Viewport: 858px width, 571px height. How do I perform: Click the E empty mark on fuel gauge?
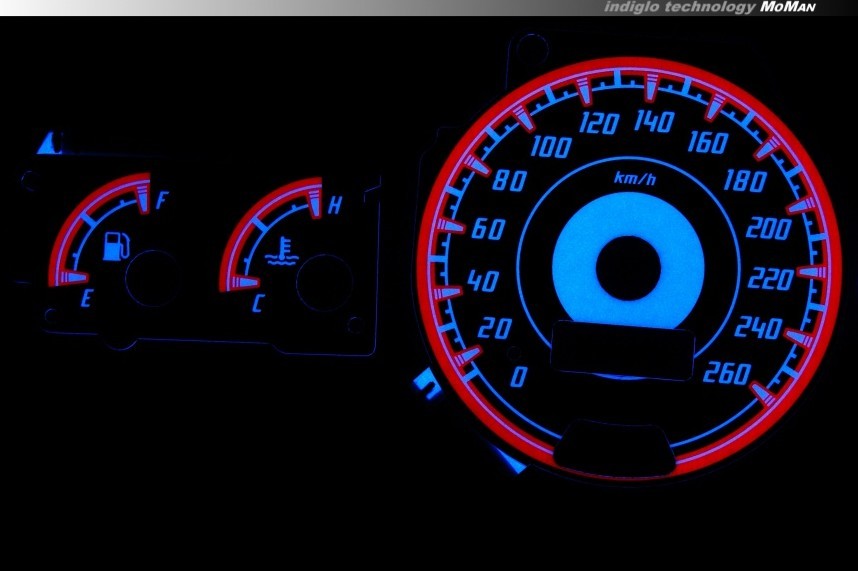point(87,297)
